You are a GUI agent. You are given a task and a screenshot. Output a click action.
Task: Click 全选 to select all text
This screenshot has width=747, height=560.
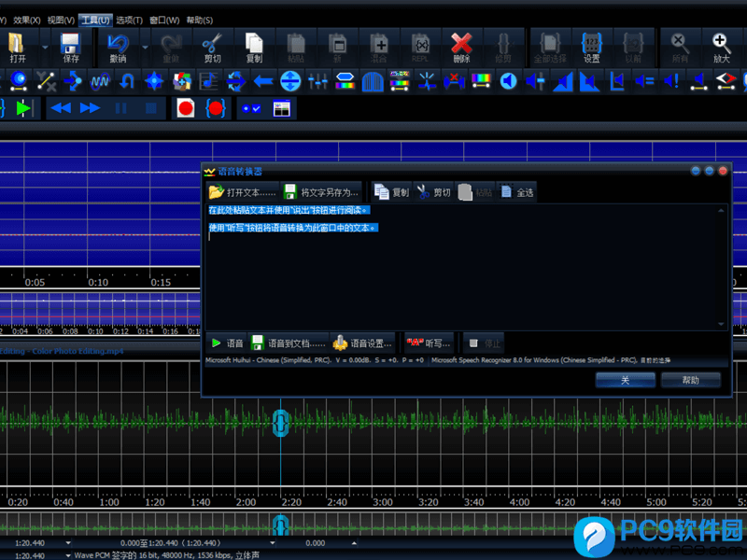point(517,192)
